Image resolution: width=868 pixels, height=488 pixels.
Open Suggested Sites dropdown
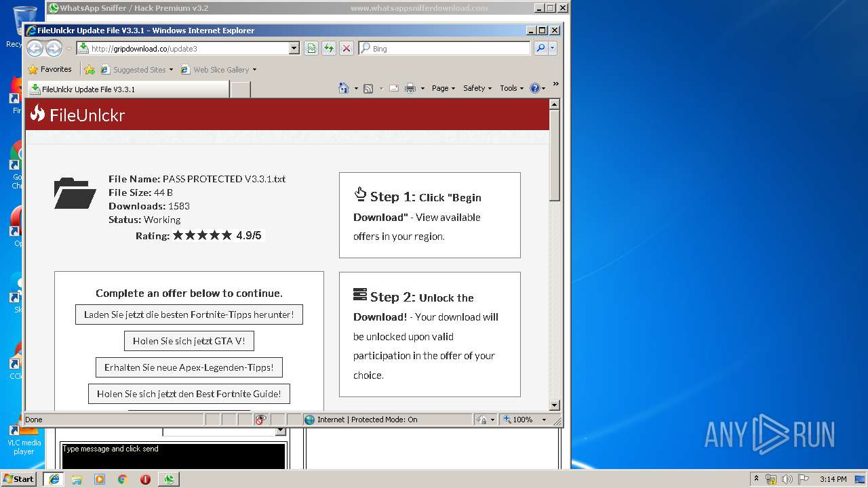[x=136, y=69]
